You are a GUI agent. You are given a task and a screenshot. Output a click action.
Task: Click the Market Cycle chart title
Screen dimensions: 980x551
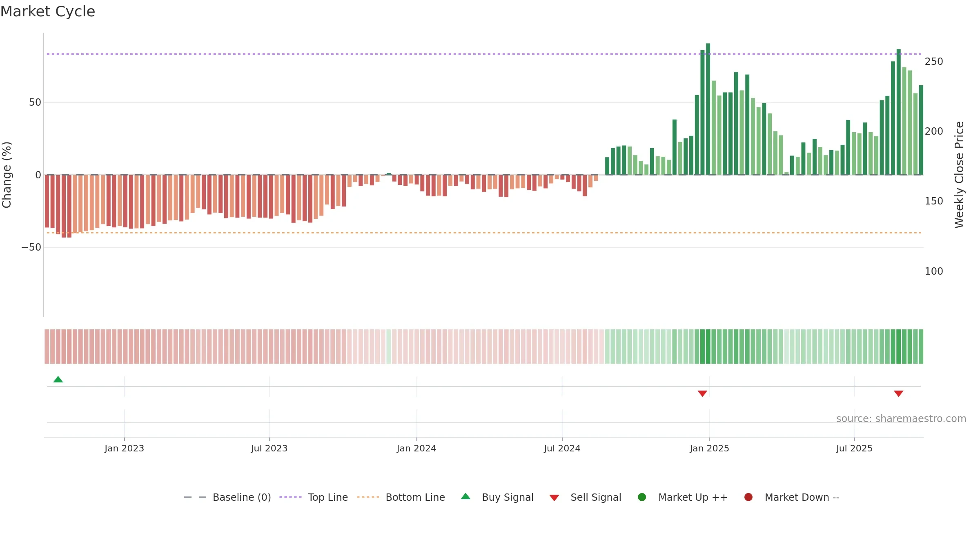pyautogui.click(x=48, y=11)
